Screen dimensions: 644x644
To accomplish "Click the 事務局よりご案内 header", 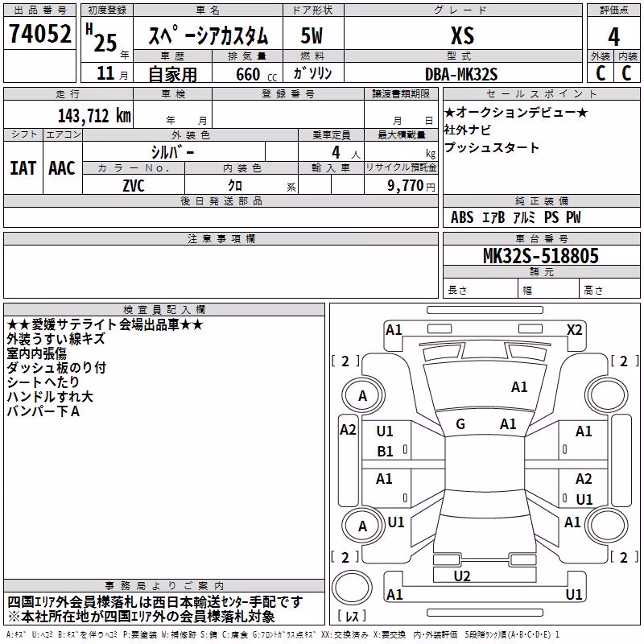I will click(164, 586).
